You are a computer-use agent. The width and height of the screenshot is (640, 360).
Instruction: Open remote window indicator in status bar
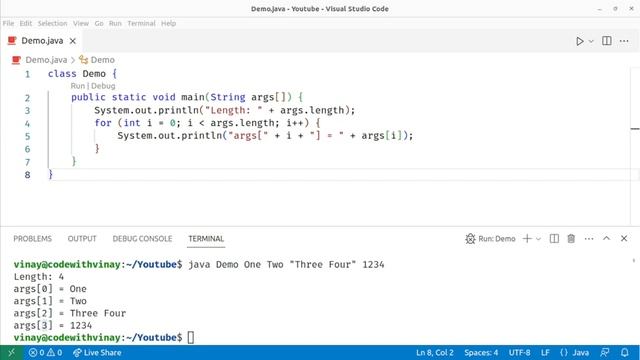[x=11, y=353]
